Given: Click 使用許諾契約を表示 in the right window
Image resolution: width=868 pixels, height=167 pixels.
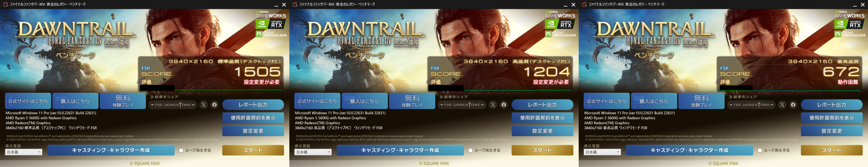Looking at the screenshot, I should tap(832, 118).
